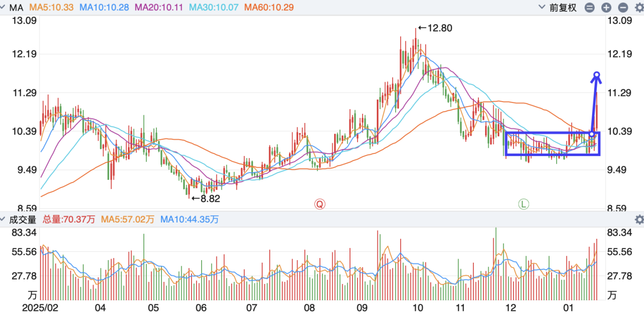
Task: Zoom in chart with plus icon
Action: point(606,8)
